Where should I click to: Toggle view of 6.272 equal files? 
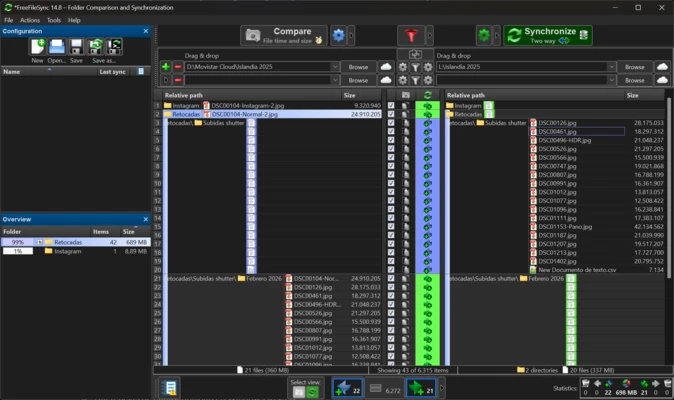[x=385, y=388]
